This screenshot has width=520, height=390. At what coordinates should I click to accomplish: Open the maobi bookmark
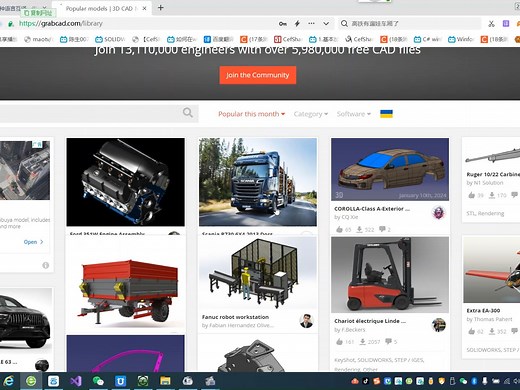coord(39,39)
